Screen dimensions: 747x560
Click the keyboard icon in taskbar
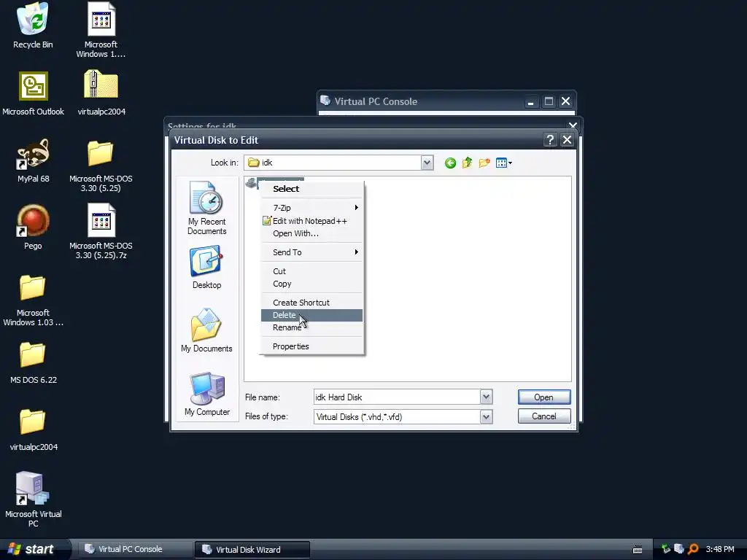coord(638,550)
